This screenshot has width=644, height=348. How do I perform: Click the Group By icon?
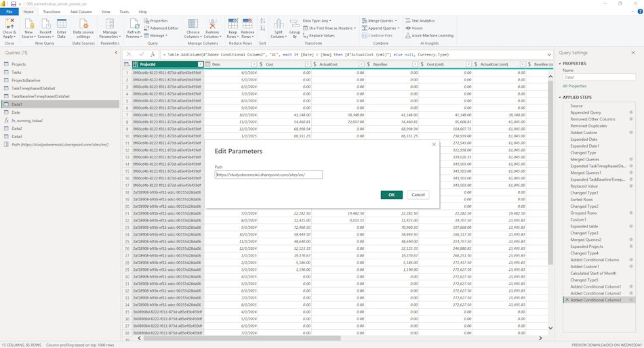[x=294, y=24]
